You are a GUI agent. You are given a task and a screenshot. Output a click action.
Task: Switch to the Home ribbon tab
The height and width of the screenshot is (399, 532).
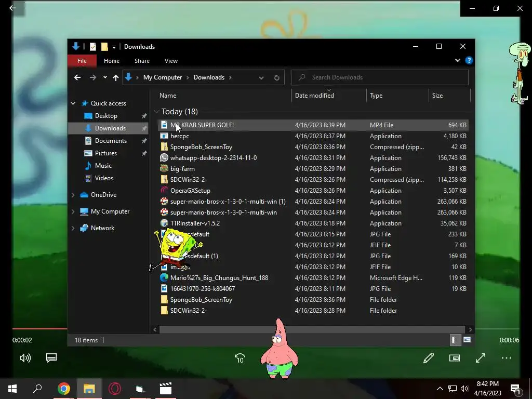(112, 61)
